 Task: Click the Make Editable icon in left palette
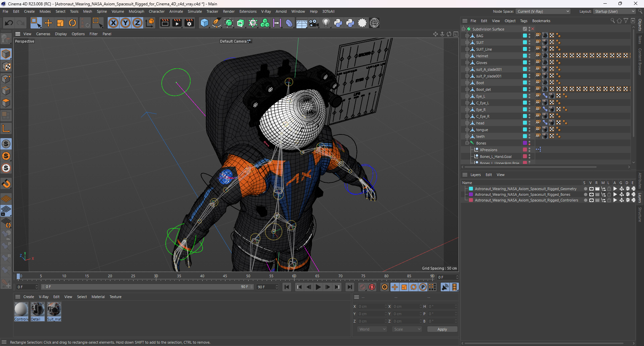pyautogui.click(x=6, y=40)
